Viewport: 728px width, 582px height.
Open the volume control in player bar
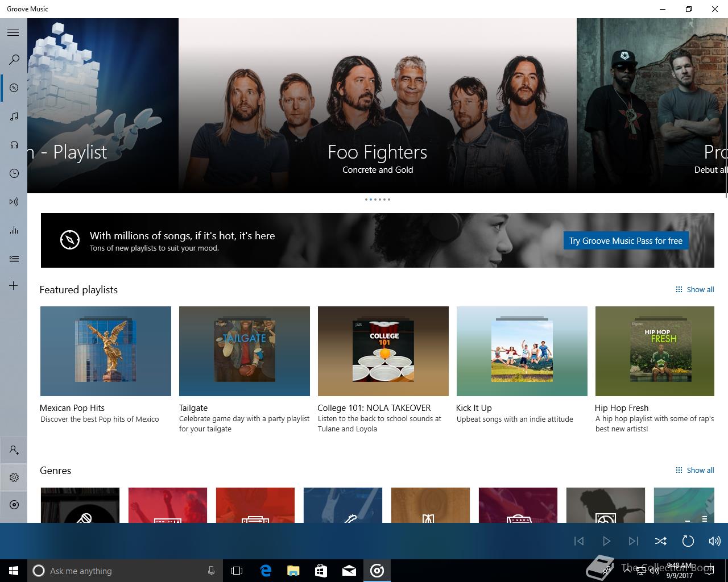tap(714, 541)
